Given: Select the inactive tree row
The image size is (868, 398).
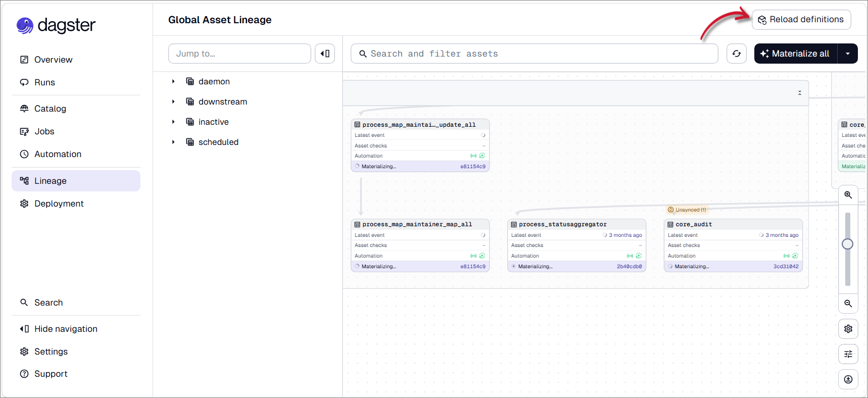Looking at the screenshot, I should coord(248,122).
